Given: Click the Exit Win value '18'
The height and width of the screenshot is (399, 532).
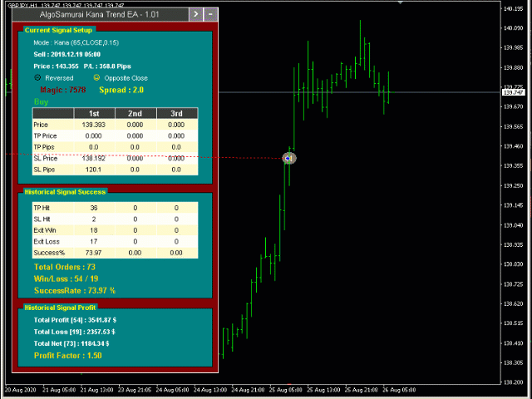Looking at the screenshot, I should click(94, 230).
